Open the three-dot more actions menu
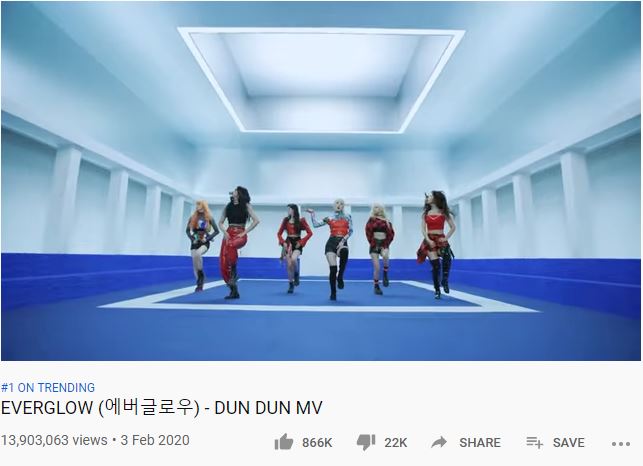Image resolution: width=643 pixels, height=466 pixels. [621, 443]
